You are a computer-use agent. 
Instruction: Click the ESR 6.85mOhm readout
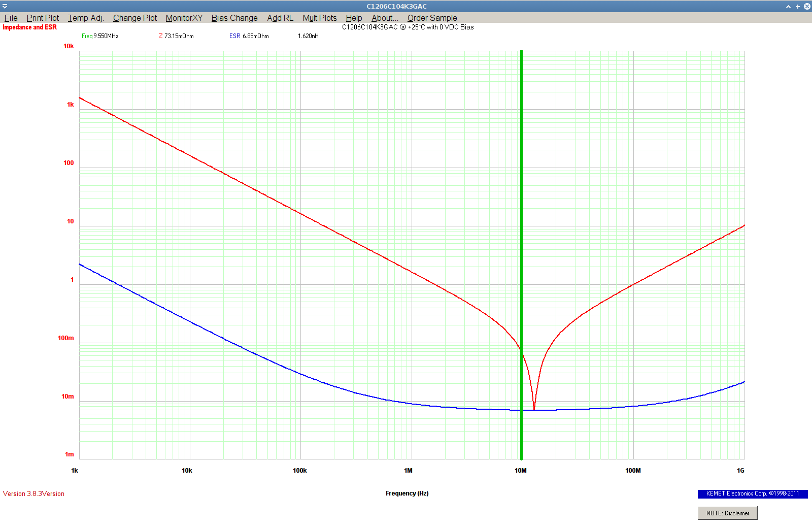[x=249, y=36]
